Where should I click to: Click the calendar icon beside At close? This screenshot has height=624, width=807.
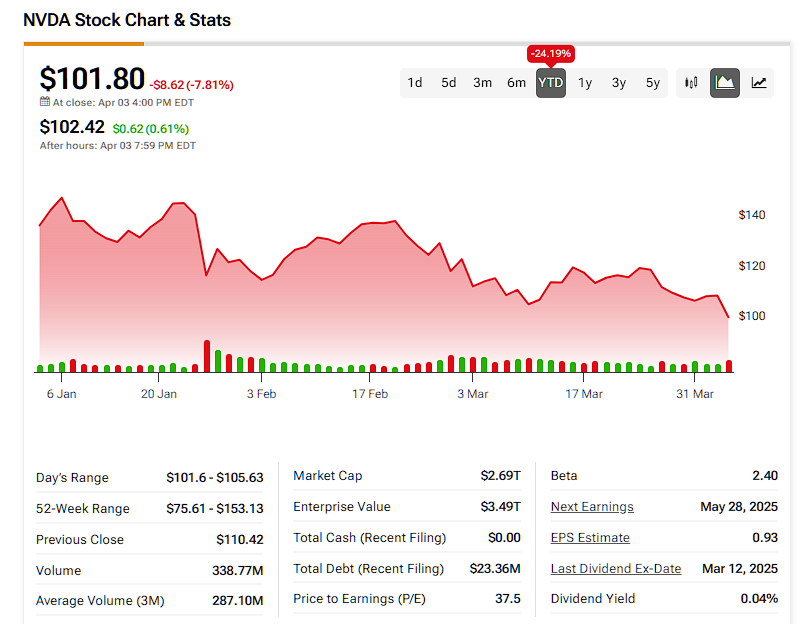[45, 101]
